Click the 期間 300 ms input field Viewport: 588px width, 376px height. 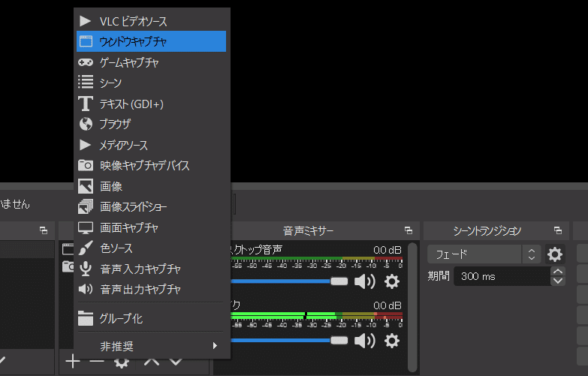[x=502, y=276]
